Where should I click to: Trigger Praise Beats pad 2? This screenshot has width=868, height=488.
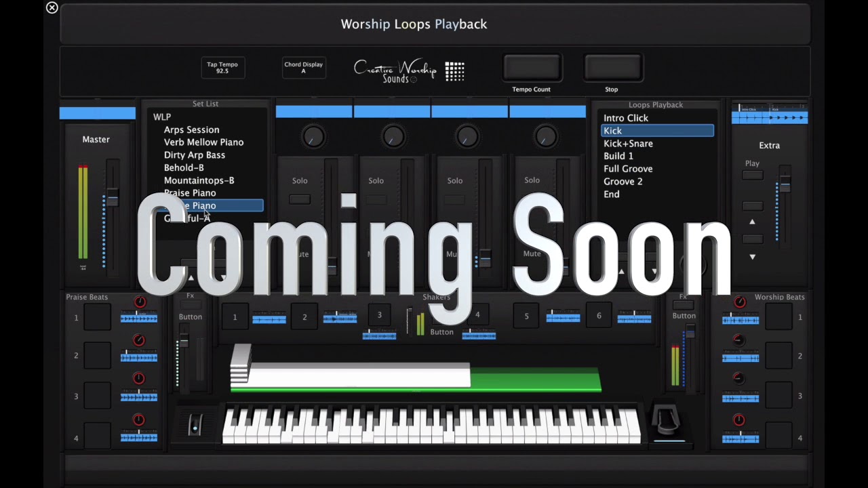98,356
